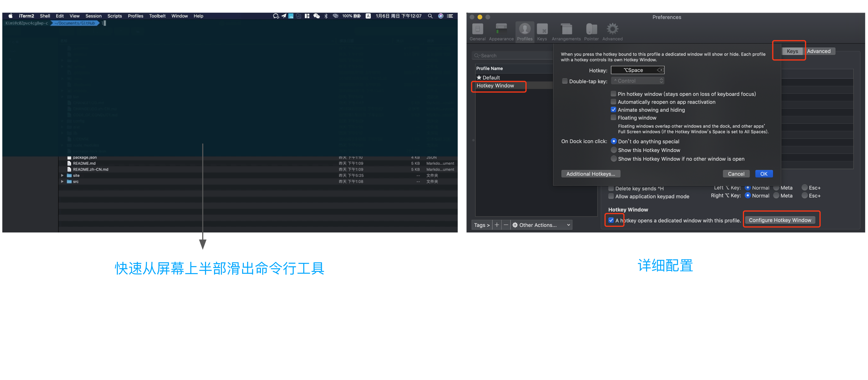Viewport: 868px width, 380px height.
Task: Click the profile Search field
Action: point(512,56)
